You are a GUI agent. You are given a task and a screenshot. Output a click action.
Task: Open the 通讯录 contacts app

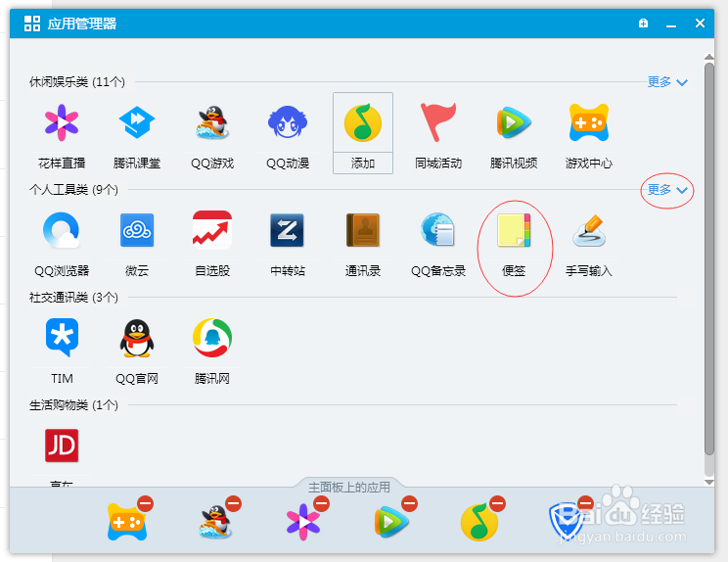[363, 230]
